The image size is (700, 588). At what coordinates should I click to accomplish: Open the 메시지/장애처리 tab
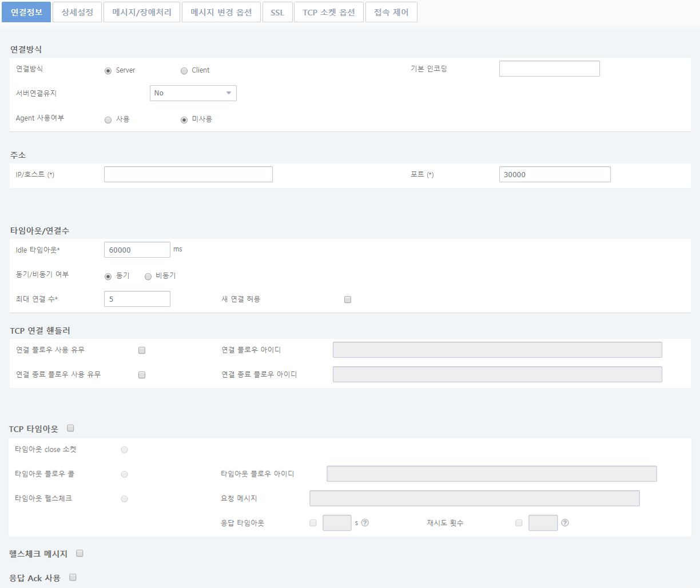(x=142, y=12)
